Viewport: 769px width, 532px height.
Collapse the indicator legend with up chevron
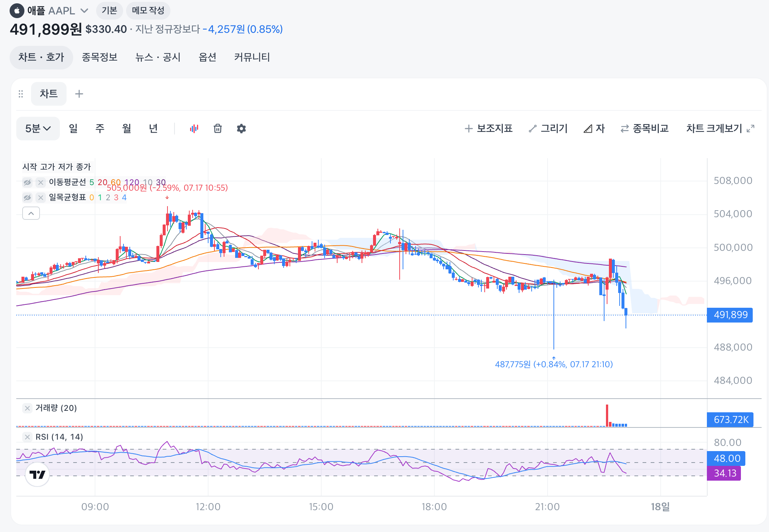(x=31, y=213)
